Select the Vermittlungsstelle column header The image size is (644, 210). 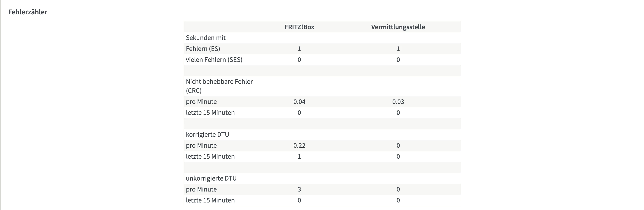(398, 27)
